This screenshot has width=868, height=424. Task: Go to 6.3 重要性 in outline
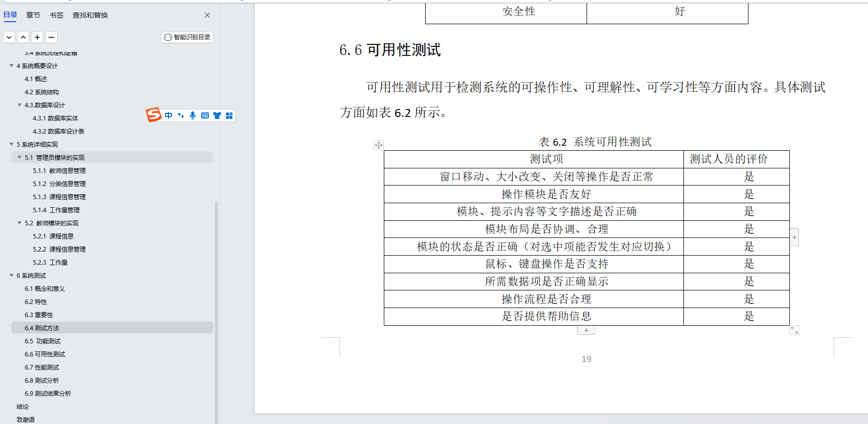tap(39, 315)
